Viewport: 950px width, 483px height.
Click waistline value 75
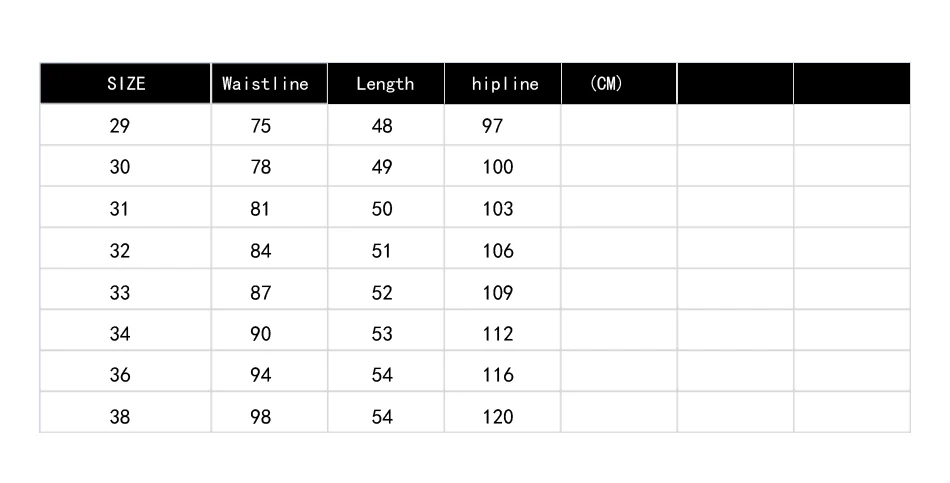coord(261,126)
